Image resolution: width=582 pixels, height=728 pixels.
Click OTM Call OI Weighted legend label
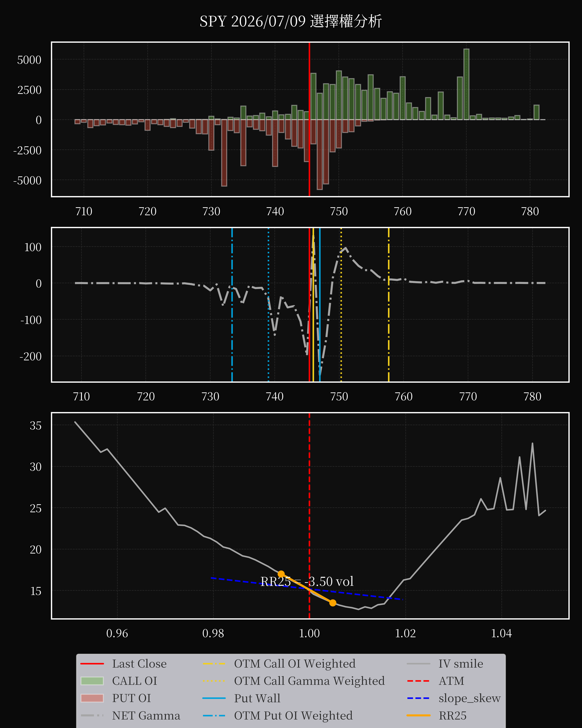click(x=295, y=664)
